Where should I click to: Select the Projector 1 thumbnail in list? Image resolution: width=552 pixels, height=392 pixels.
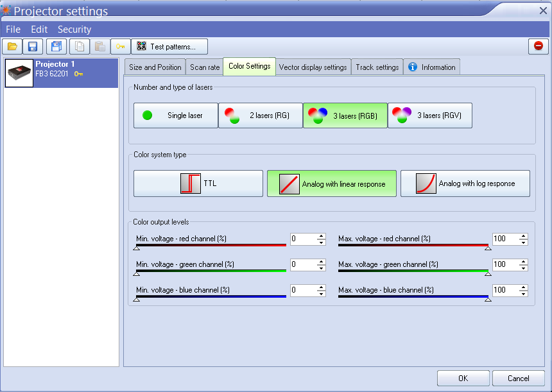pos(20,73)
